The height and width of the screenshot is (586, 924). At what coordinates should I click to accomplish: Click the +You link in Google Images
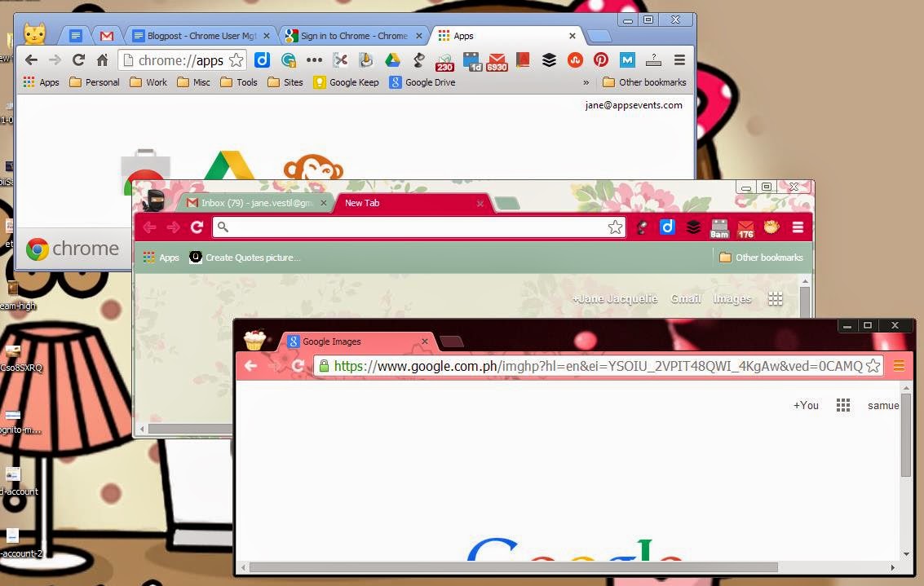point(806,405)
